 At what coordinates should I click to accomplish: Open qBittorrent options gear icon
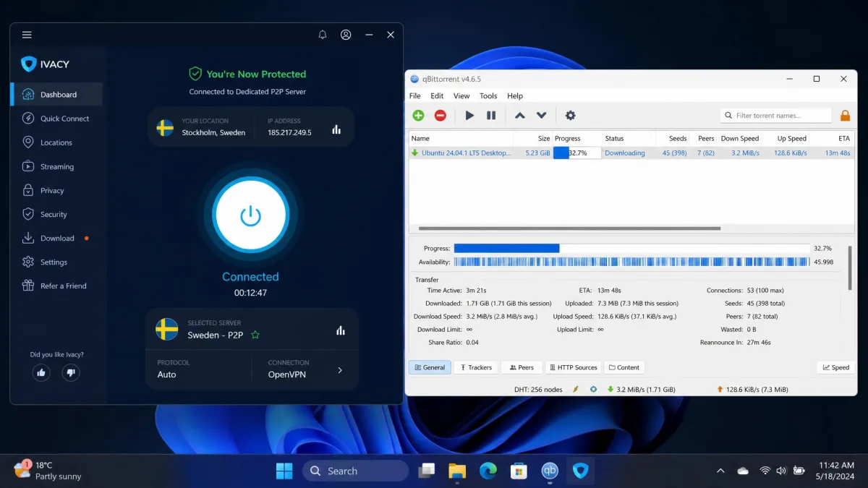coord(570,116)
